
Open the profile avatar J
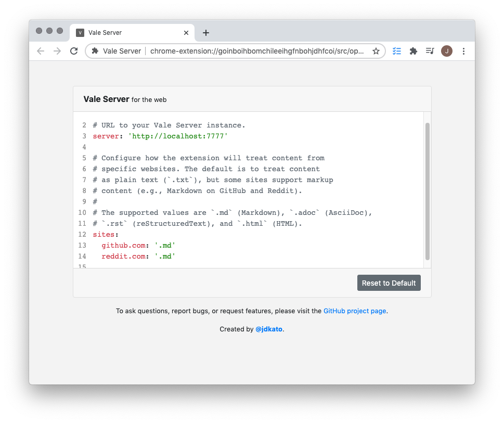point(446,51)
